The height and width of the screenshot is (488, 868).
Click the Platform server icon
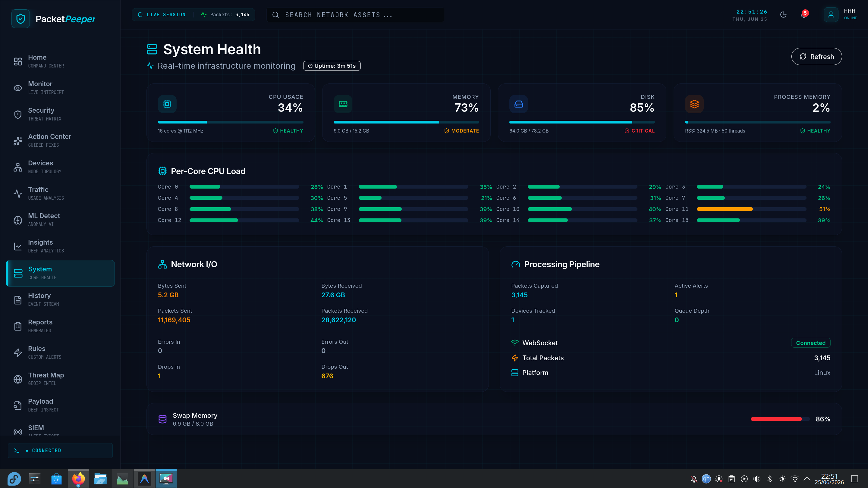515,373
